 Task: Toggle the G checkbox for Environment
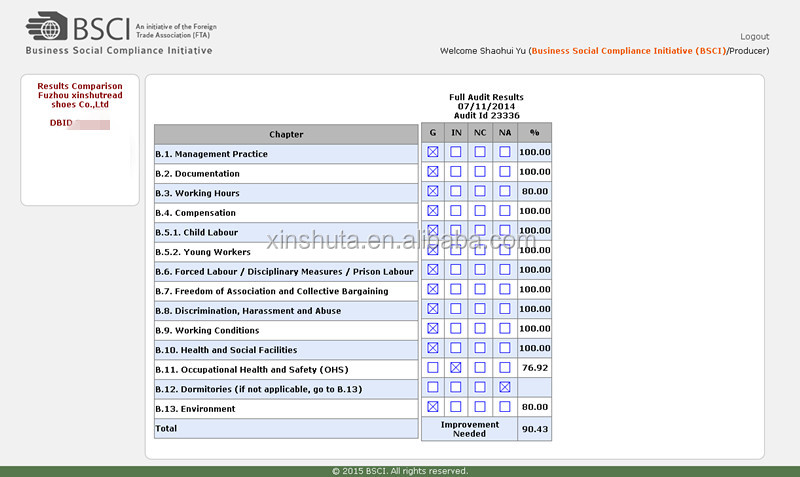coord(433,407)
